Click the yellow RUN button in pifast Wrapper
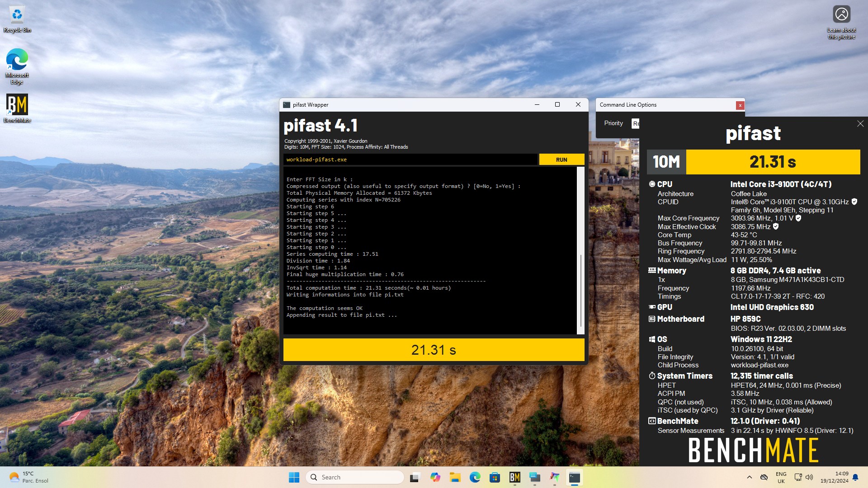The width and height of the screenshot is (868, 488). 561,160
